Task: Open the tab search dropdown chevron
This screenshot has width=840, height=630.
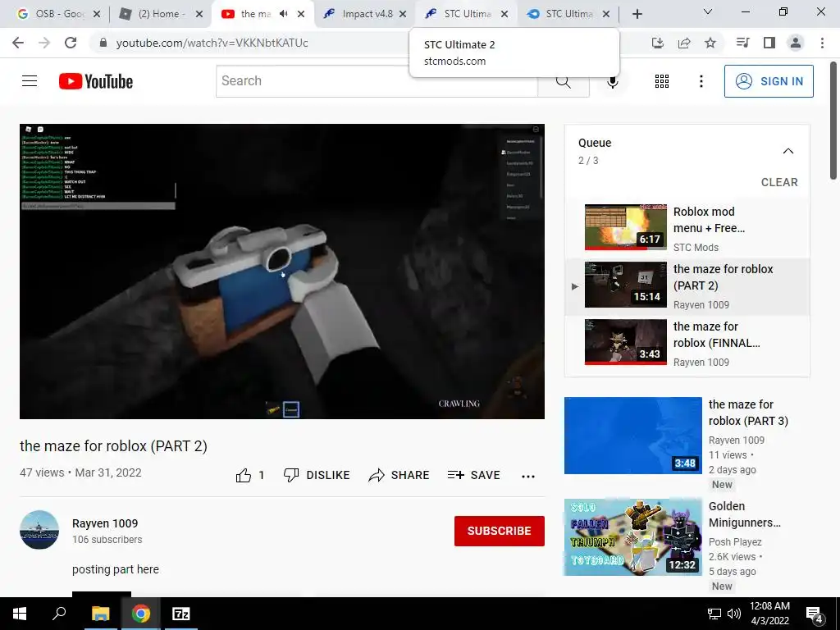Action: tap(708, 11)
